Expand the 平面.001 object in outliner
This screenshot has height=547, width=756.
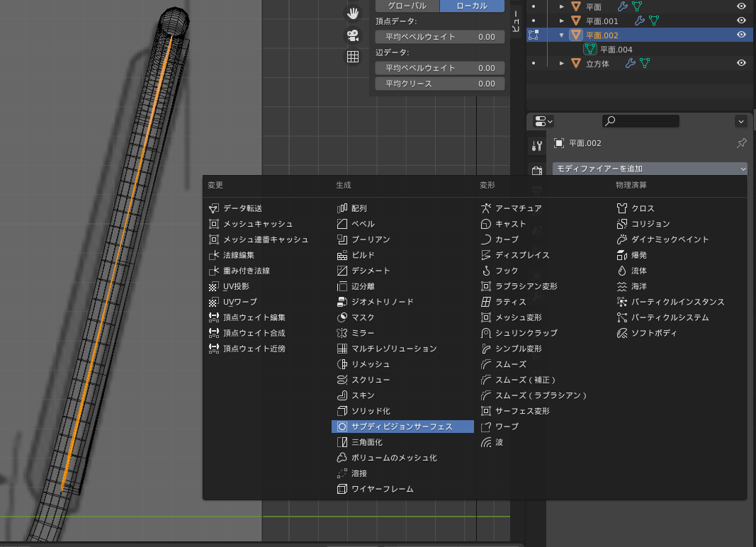(x=562, y=21)
